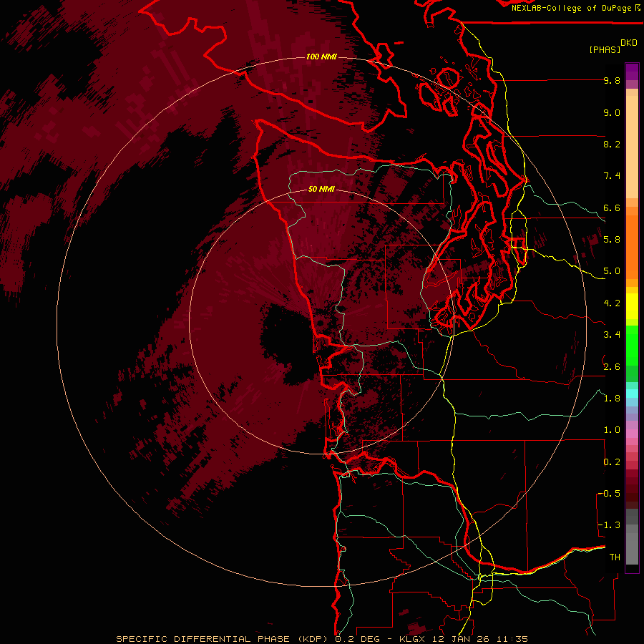Select the 7.4 legend value
The image size is (644, 644).
(x=612, y=176)
